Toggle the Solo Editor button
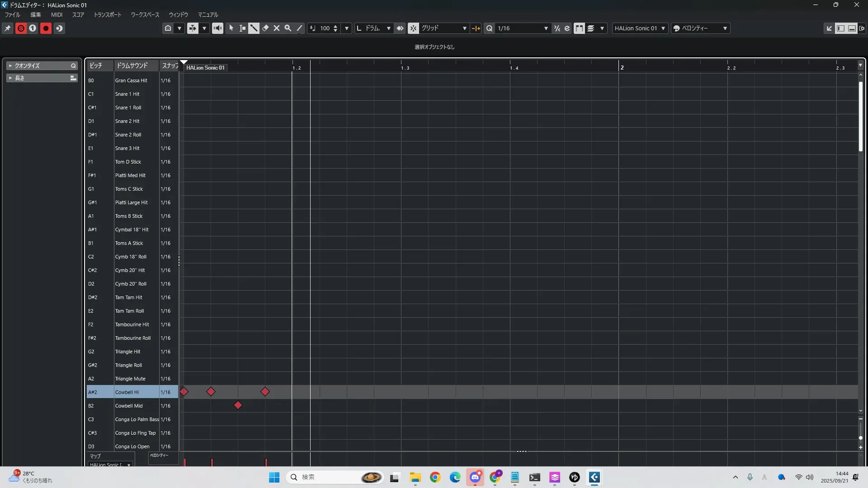The width and height of the screenshot is (868, 488). click(x=21, y=28)
